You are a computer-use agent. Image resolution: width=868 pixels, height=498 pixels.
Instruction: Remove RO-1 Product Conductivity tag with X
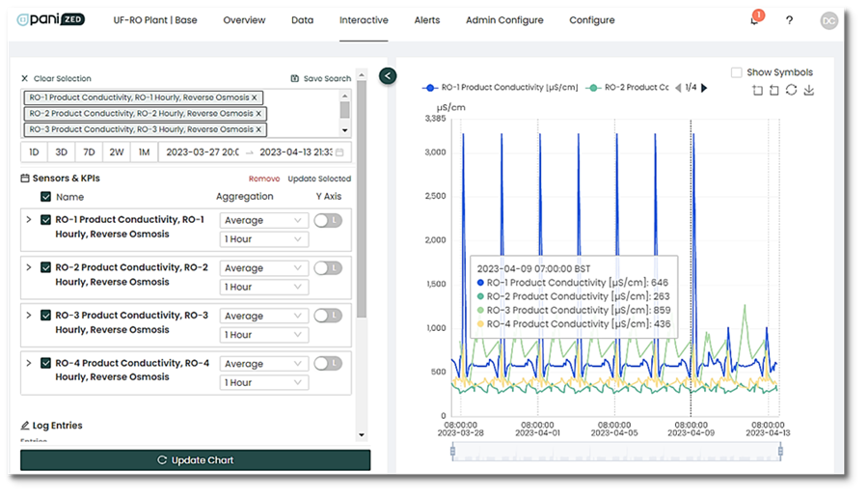click(x=255, y=97)
